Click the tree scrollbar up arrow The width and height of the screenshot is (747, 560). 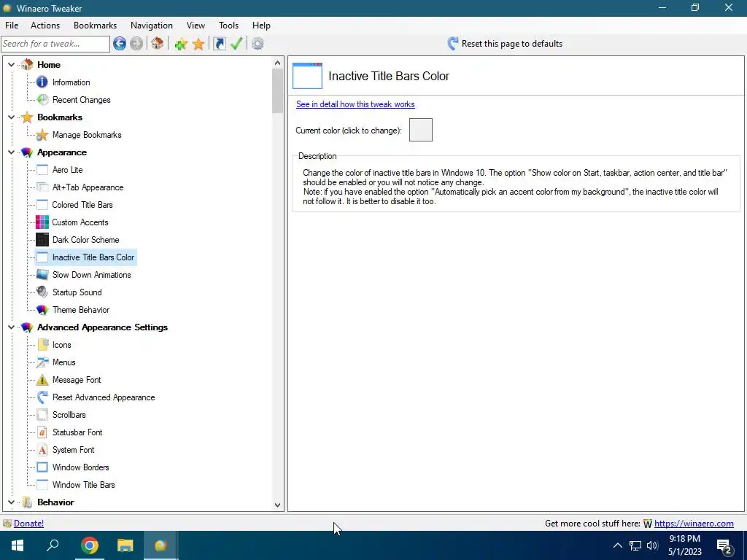pyautogui.click(x=278, y=63)
